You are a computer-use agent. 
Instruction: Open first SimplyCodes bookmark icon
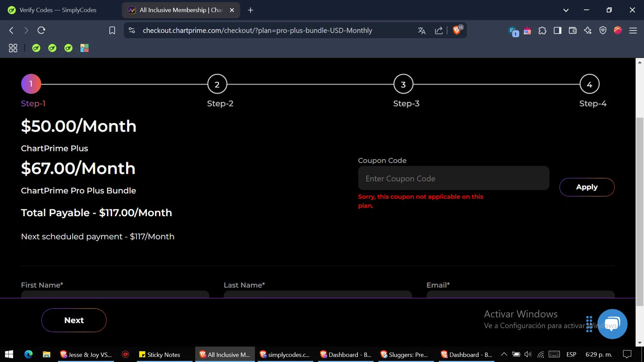pyautogui.click(x=36, y=48)
